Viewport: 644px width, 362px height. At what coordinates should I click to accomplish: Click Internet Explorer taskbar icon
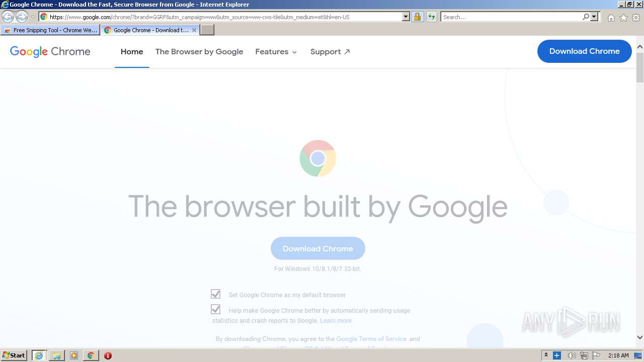tap(39, 355)
